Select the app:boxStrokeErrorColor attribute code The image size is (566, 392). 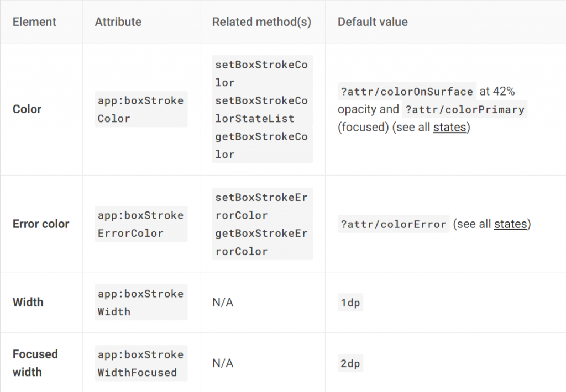140,224
